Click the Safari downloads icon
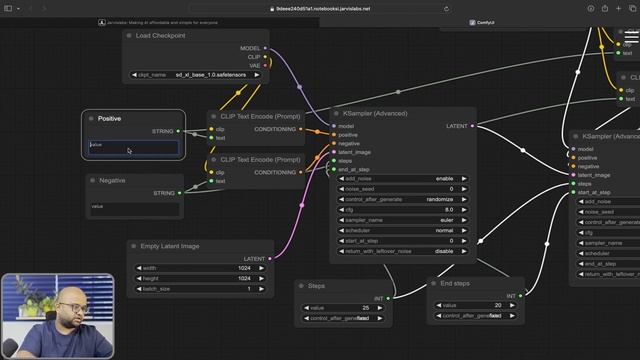This screenshot has width=640, height=360. (591, 9)
